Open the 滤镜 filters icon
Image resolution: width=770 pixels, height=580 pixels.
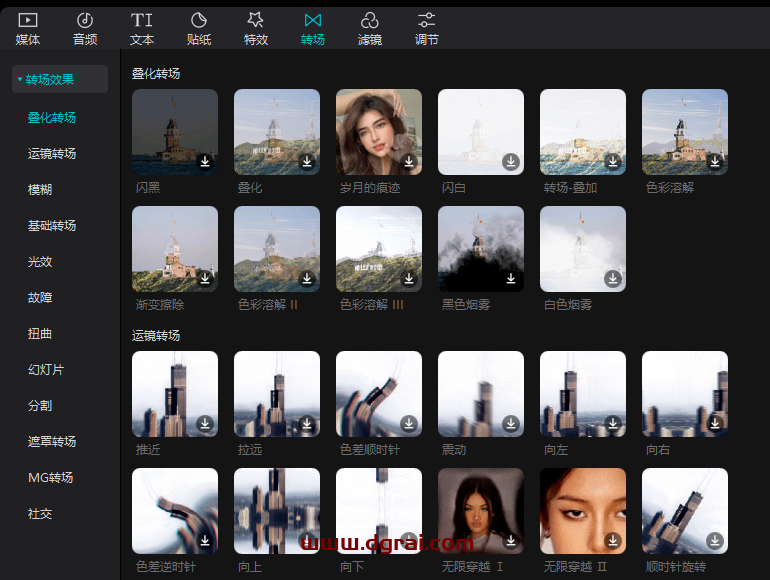coord(370,20)
